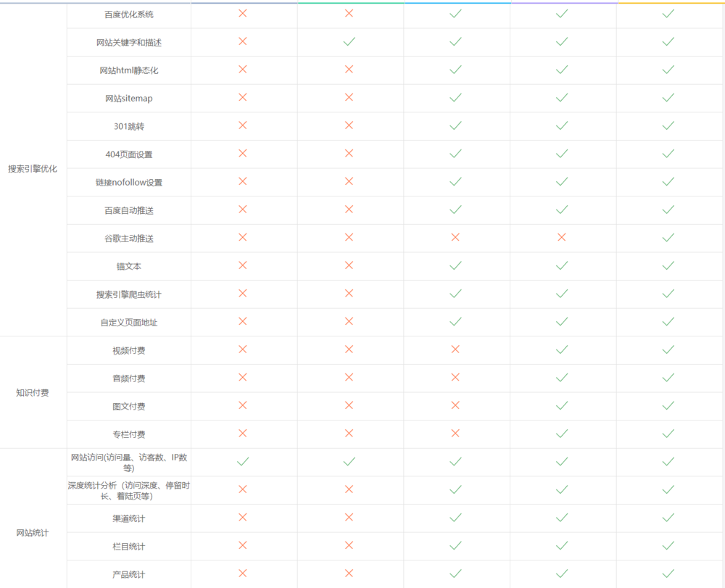Click the 百度自动推送 feature name

tap(129, 210)
